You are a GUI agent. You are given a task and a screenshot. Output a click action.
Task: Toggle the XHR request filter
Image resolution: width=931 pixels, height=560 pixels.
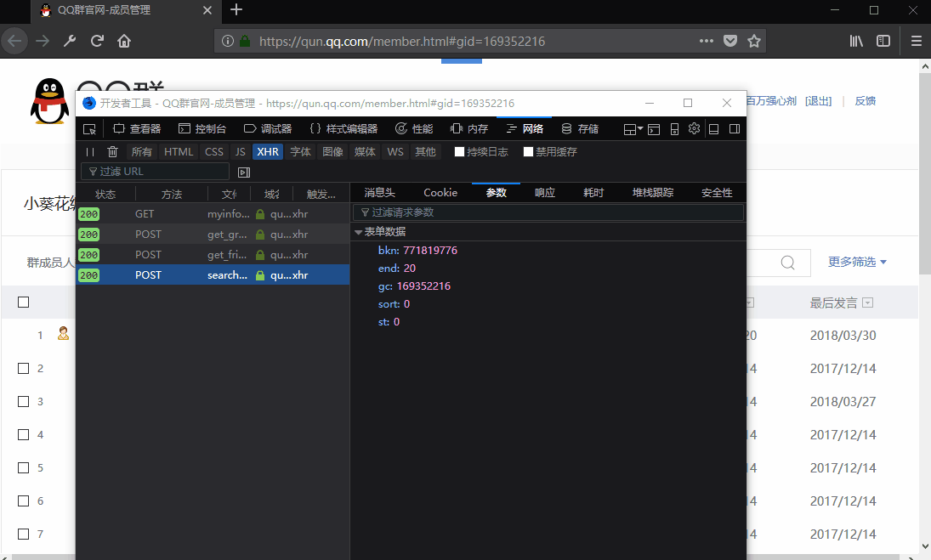click(268, 152)
